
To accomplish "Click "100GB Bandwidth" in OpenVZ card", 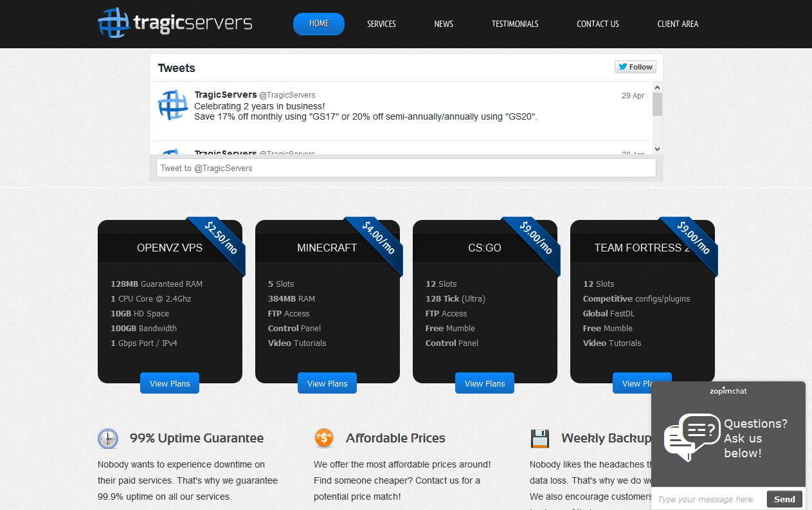I will click(x=143, y=328).
